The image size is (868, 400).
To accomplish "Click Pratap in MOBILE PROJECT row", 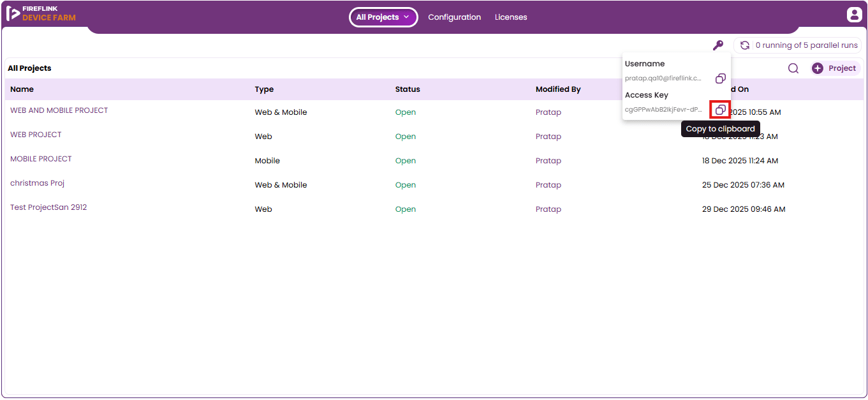I will [548, 161].
